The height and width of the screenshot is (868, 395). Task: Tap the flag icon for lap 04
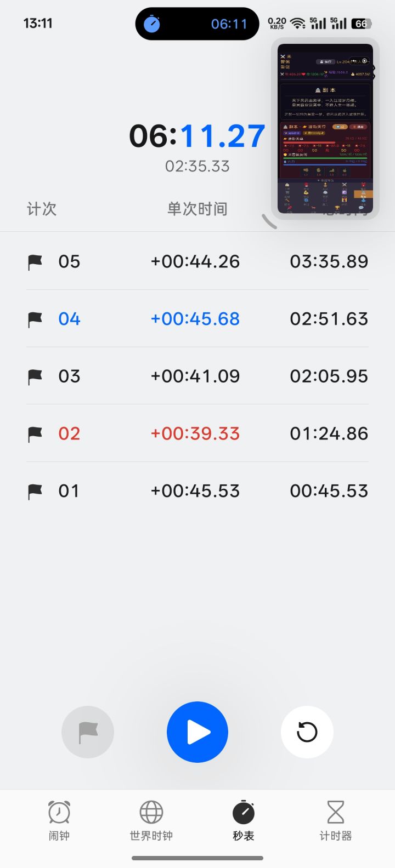pos(35,319)
